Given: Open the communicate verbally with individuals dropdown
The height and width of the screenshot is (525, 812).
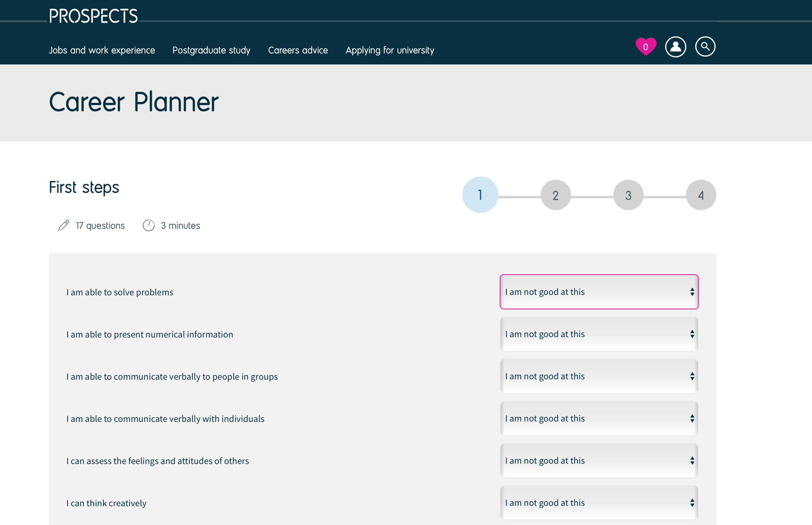Looking at the screenshot, I should click(x=599, y=418).
